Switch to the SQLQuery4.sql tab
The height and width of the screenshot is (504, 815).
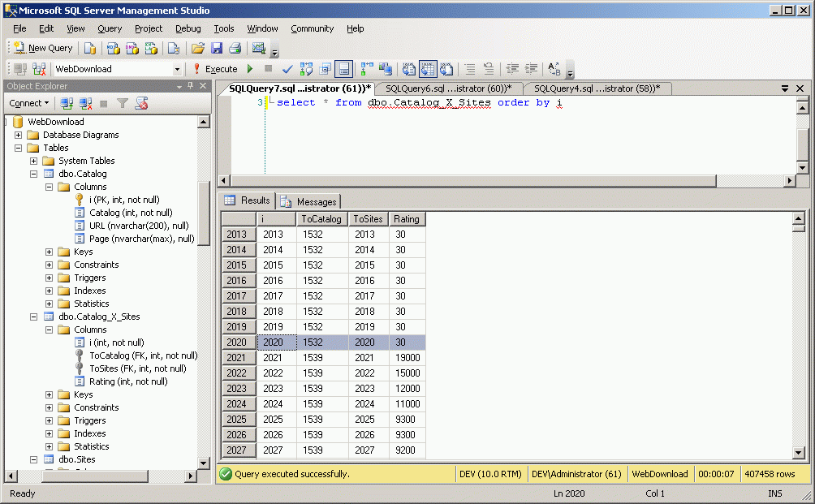click(597, 88)
